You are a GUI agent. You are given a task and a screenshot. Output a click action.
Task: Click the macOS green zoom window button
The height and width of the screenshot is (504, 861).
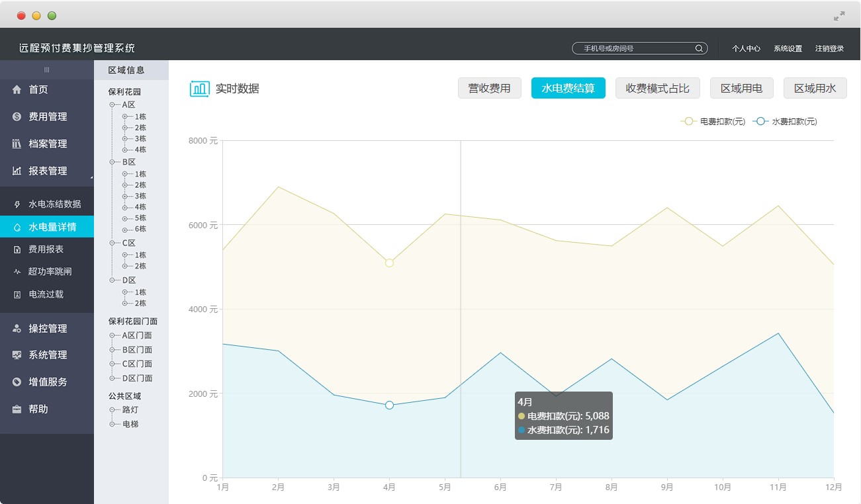pos(52,16)
